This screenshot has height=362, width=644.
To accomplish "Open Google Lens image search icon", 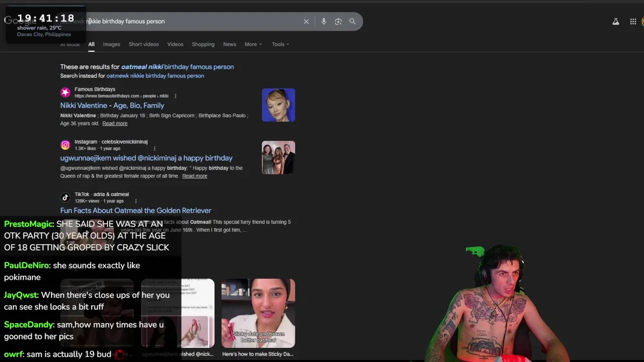I will [338, 22].
